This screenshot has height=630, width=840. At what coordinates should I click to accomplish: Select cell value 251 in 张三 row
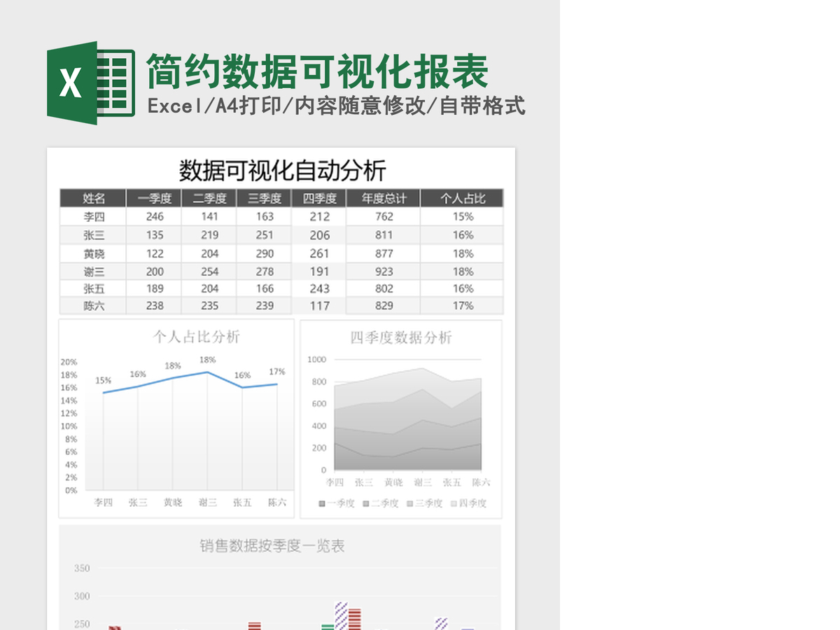pos(265,235)
